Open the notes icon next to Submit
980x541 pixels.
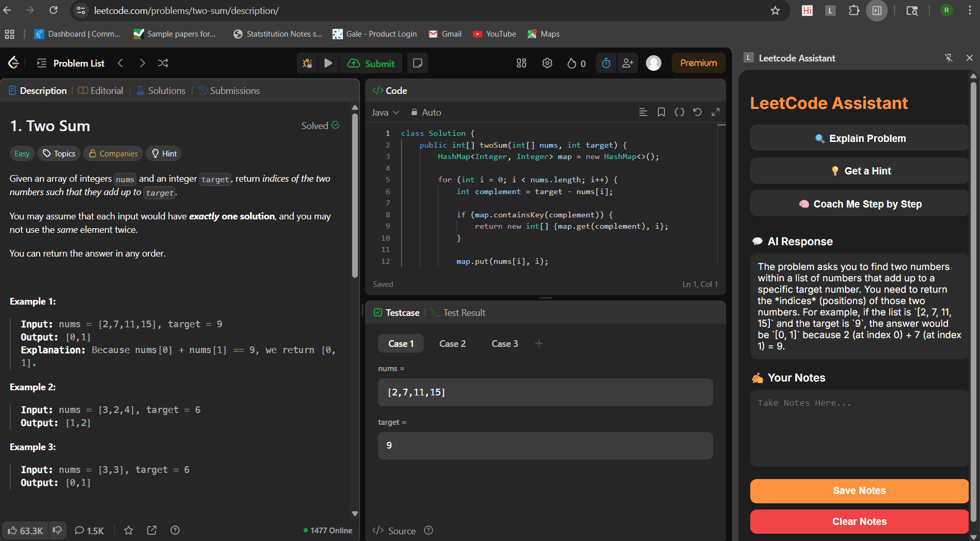pyautogui.click(x=418, y=63)
